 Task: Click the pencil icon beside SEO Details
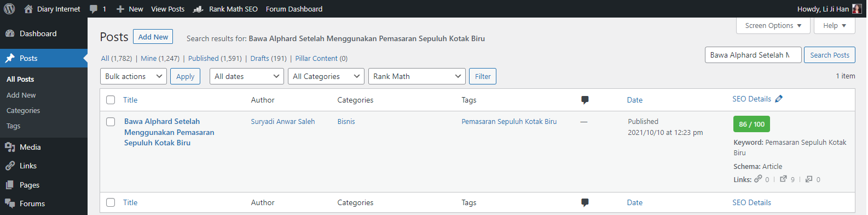(x=779, y=99)
